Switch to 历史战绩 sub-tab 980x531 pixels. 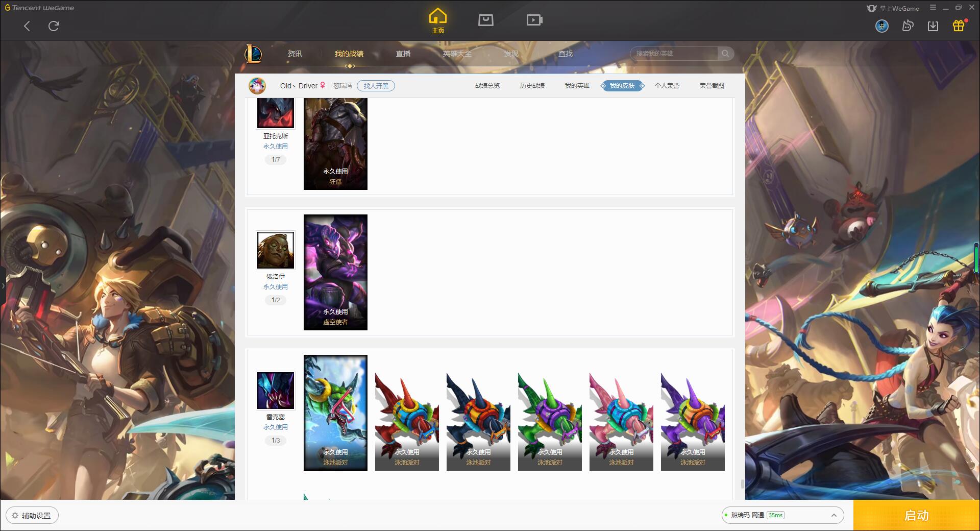point(532,86)
